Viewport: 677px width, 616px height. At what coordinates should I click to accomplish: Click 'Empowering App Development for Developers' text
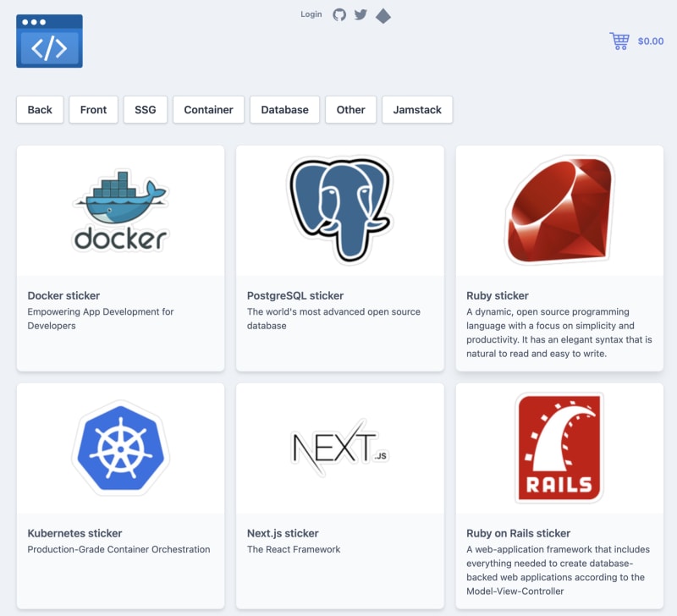[101, 318]
